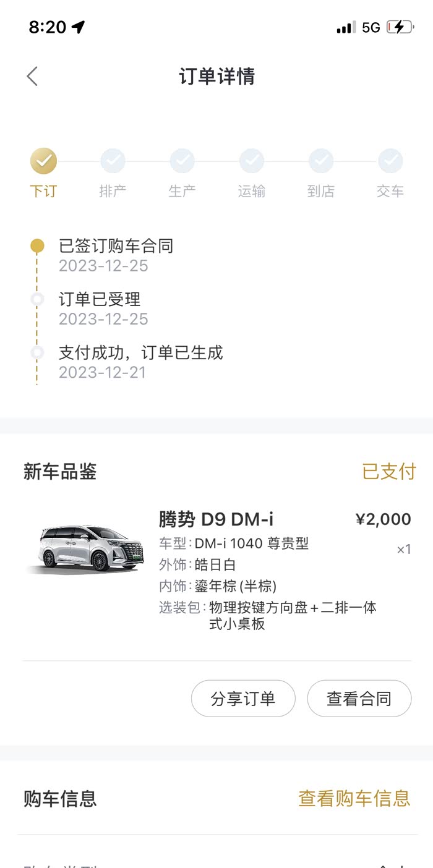Tap the 已支付 status label
433x868 pixels.
(389, 472)
